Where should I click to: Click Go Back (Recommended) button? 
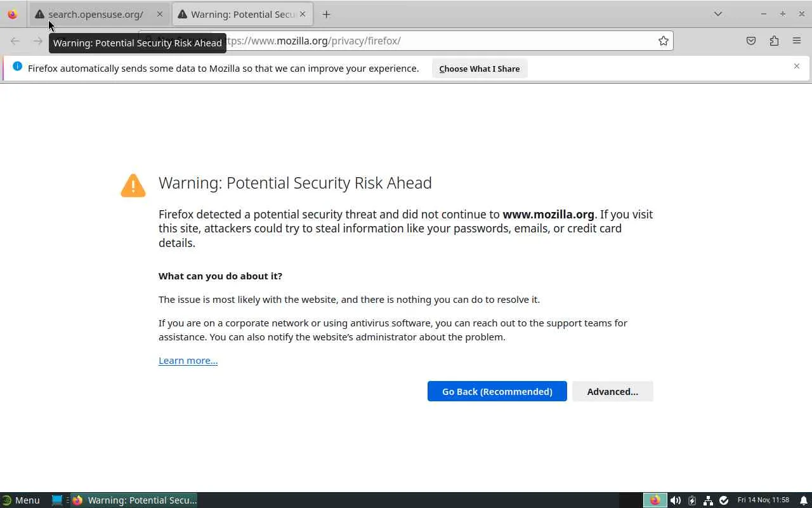497,391
